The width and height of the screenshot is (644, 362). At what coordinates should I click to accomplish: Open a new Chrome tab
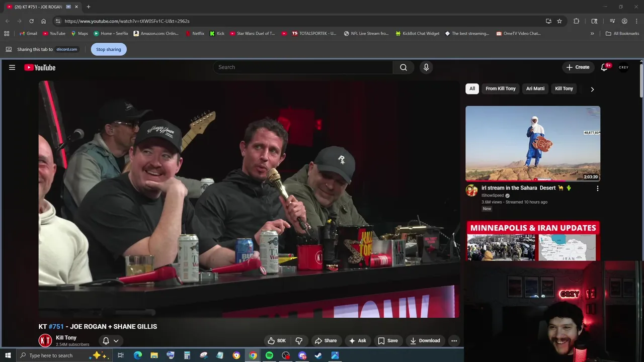pos(88,7)
